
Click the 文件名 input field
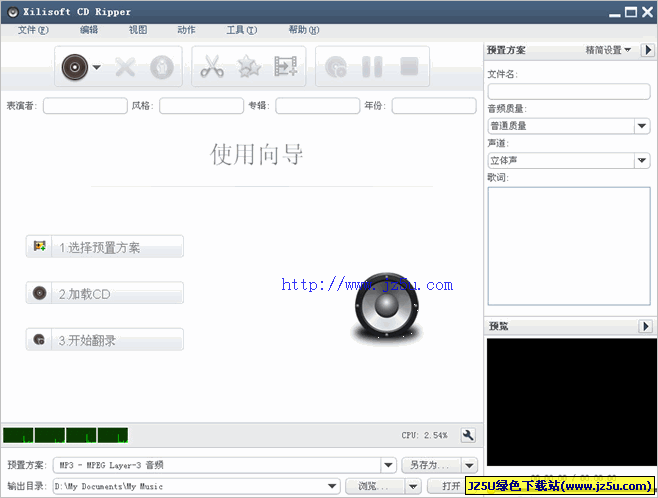(x=569, y=91)
